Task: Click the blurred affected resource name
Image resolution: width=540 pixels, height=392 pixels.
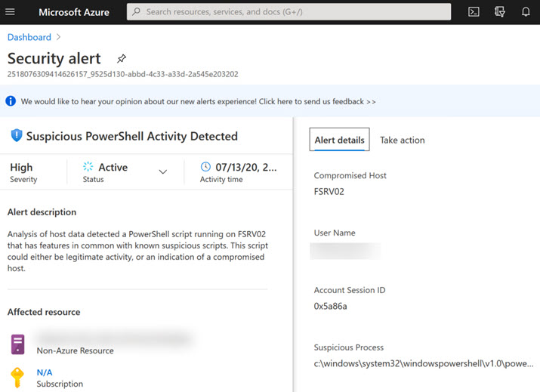Action: coord(113,338)
